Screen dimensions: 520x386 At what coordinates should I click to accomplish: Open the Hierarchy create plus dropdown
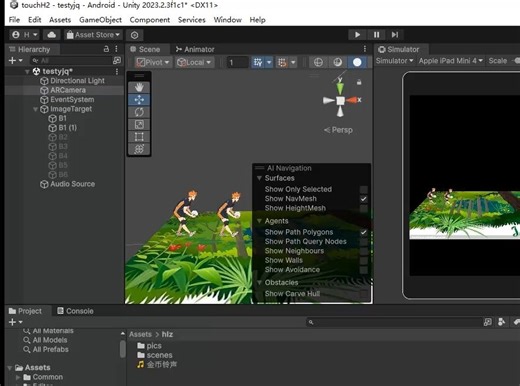pyautogui.click(x=16, y=60)
